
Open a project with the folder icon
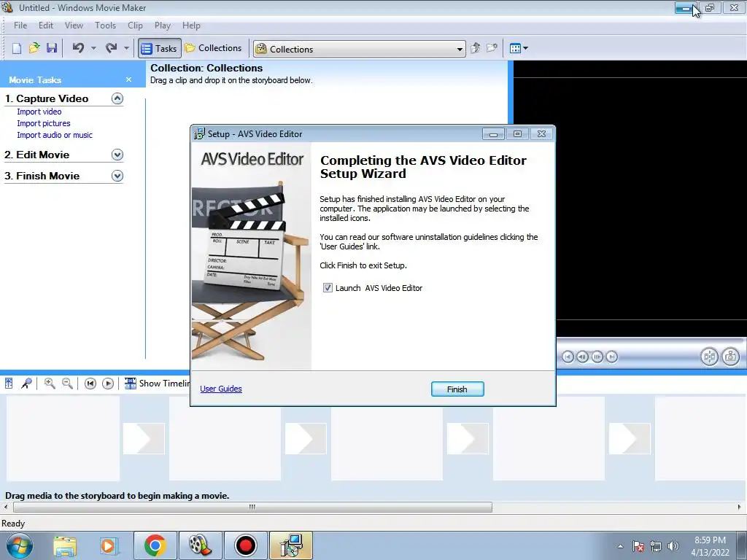pos(34,48)
